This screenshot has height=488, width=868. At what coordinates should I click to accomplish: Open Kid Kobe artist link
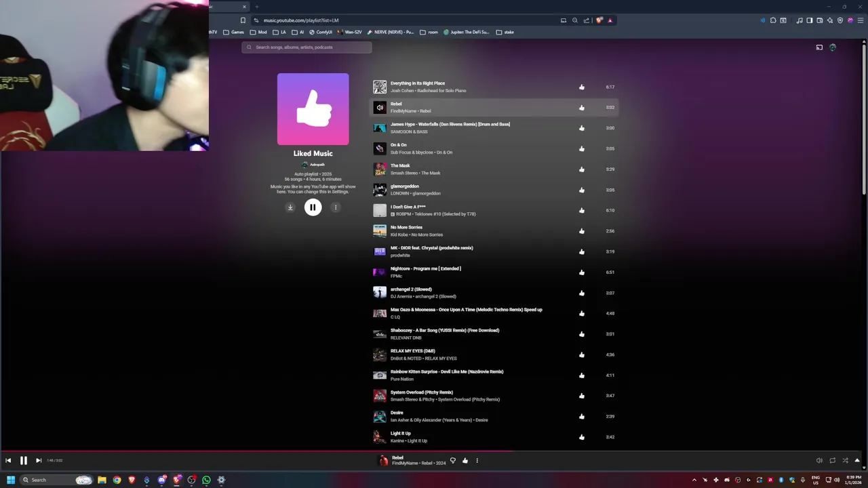point(399,235)
